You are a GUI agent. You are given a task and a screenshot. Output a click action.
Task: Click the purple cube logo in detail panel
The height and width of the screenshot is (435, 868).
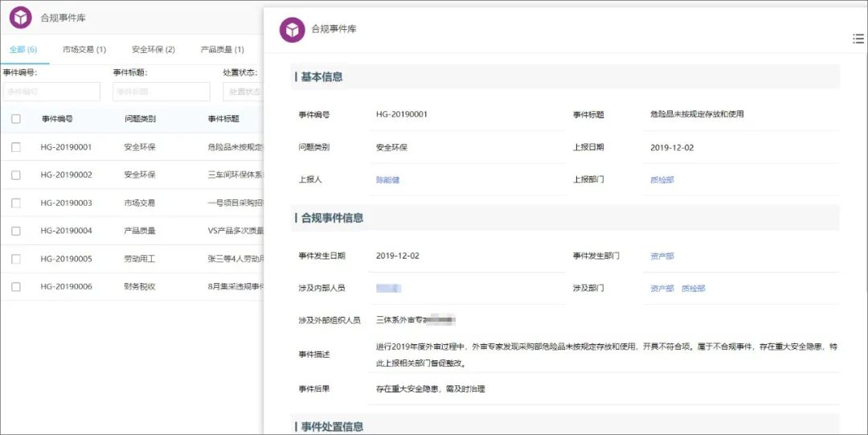292,30
